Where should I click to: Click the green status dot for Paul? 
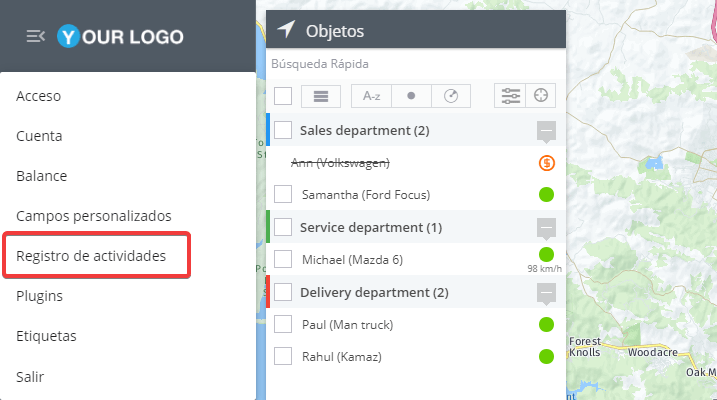click(546, 325)
